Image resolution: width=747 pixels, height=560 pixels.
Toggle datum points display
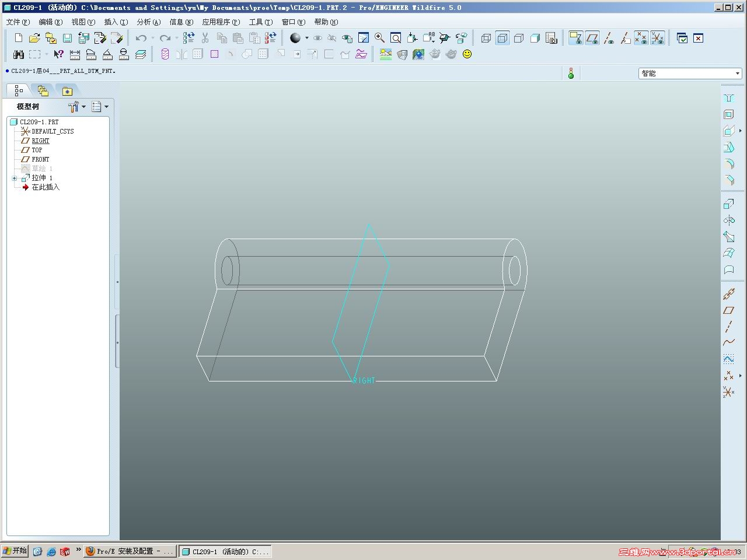641,38
